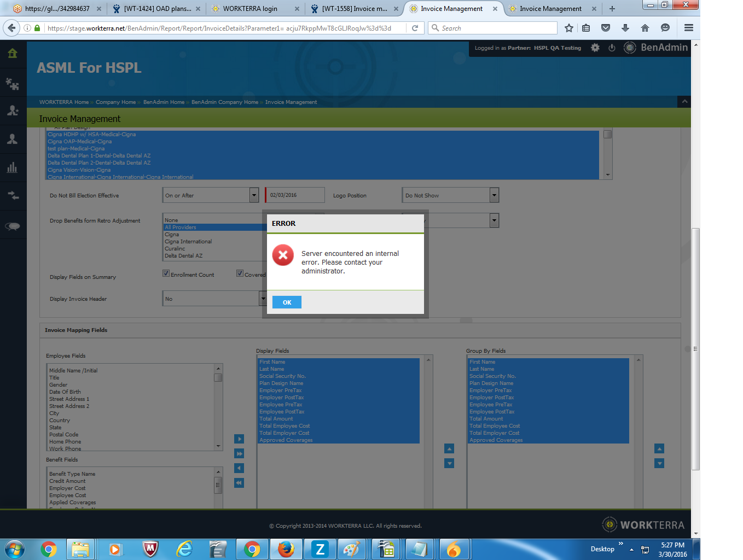Open the Firefox hamburger menu

(x=689, y=28)
